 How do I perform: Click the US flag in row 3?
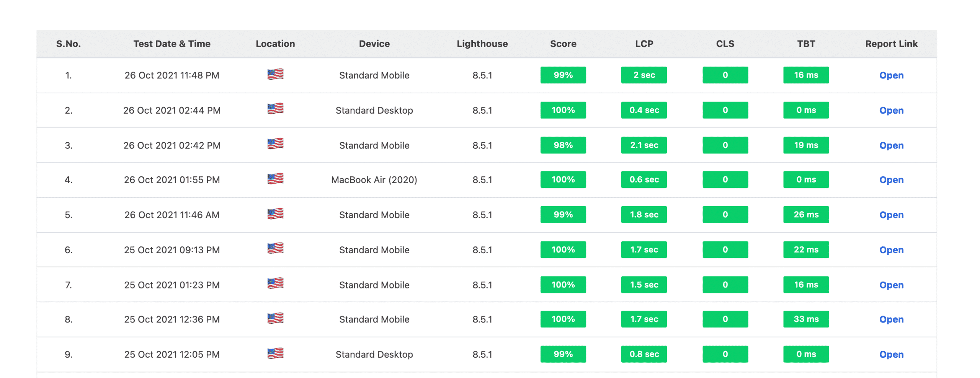pyautogui.click(x=275, y=144)
